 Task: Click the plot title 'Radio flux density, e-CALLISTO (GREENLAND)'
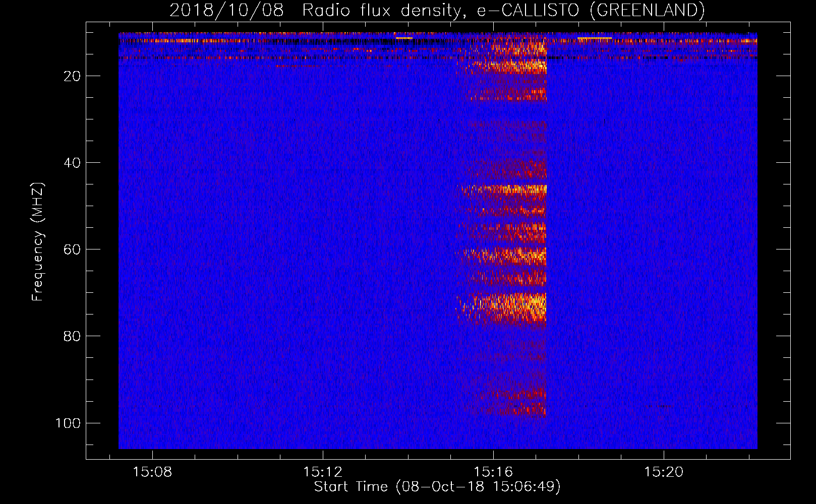tap(503, 10)
